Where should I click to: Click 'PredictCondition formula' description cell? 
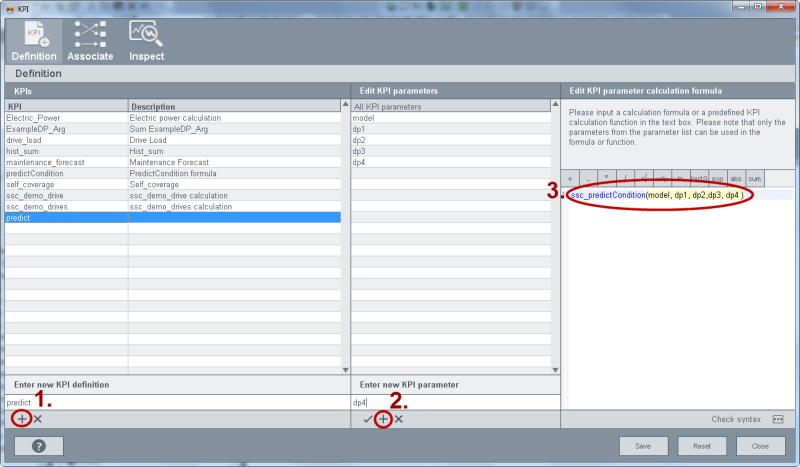point(234,174)
